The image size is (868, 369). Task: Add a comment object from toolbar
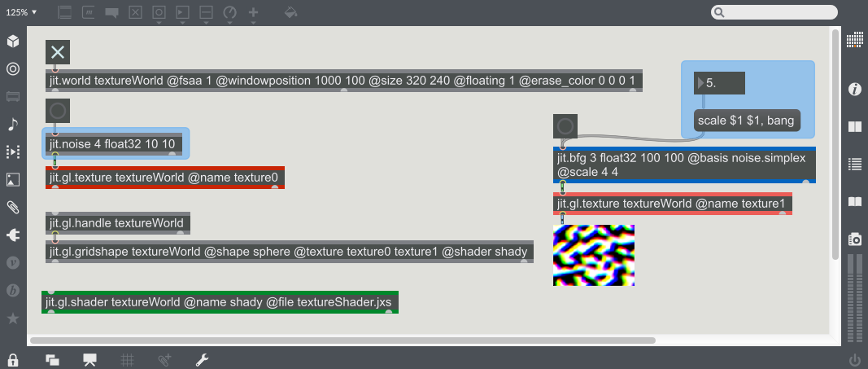pos(112,13)
